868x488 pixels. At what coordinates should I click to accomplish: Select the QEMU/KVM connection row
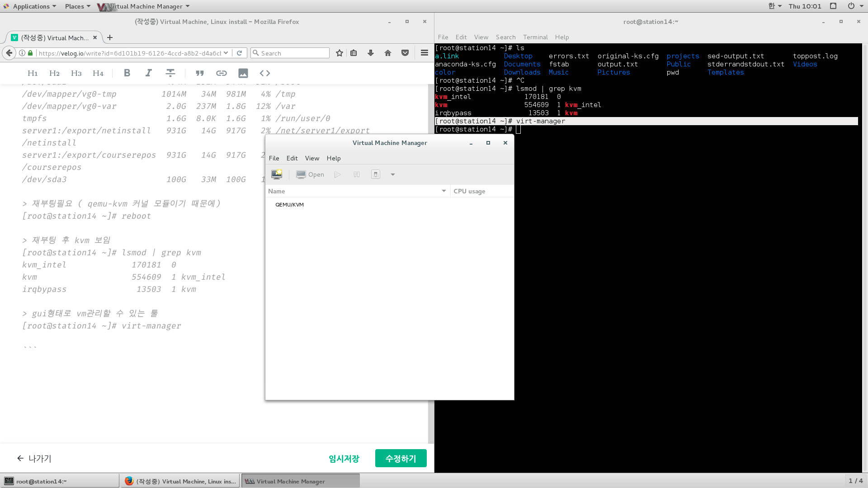[290, 205]
